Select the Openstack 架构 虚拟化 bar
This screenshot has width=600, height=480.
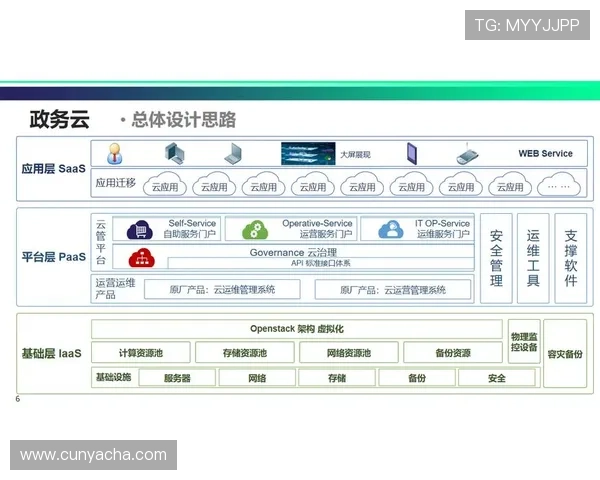click(297, 329)
